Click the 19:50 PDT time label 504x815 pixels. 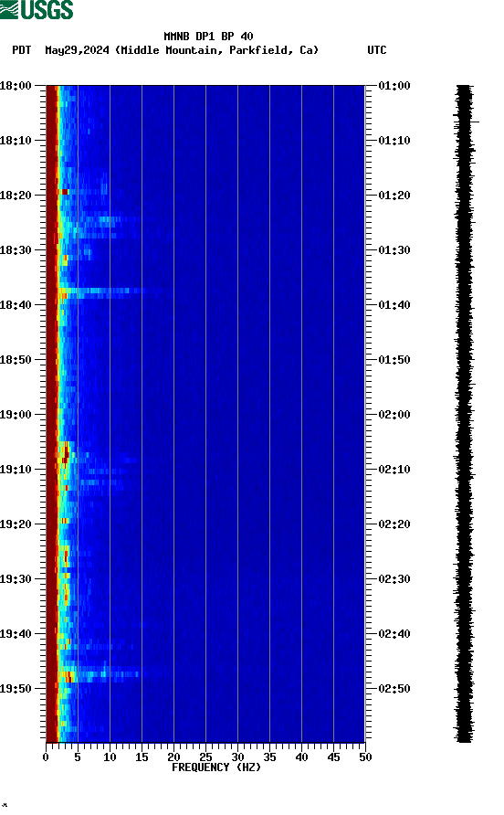16,689
